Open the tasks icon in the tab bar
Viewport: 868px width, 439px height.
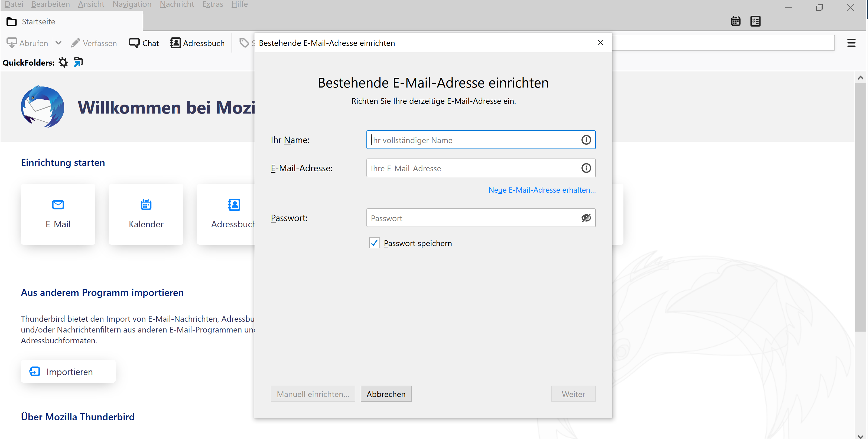click(x=755, y=21)
